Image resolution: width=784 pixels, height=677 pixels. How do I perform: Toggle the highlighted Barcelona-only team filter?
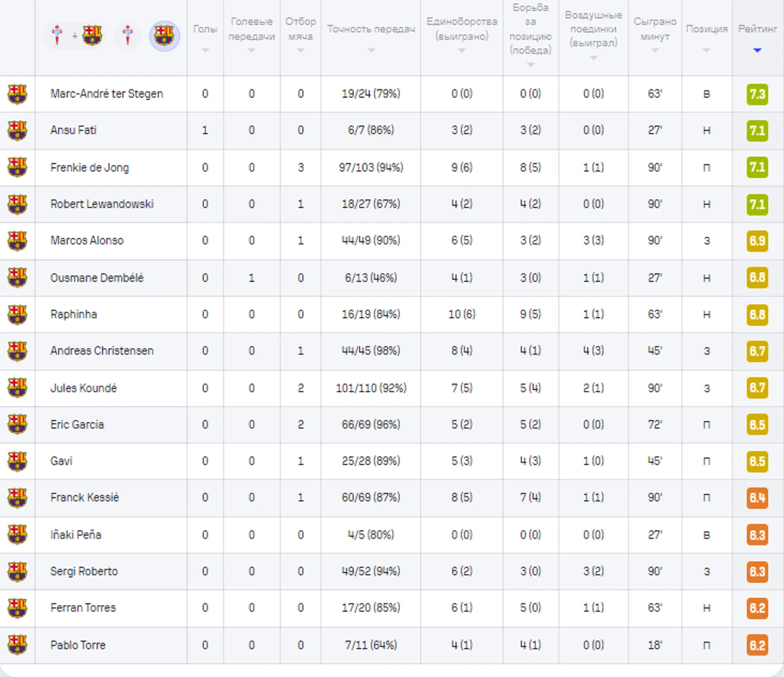pos(164,36)
